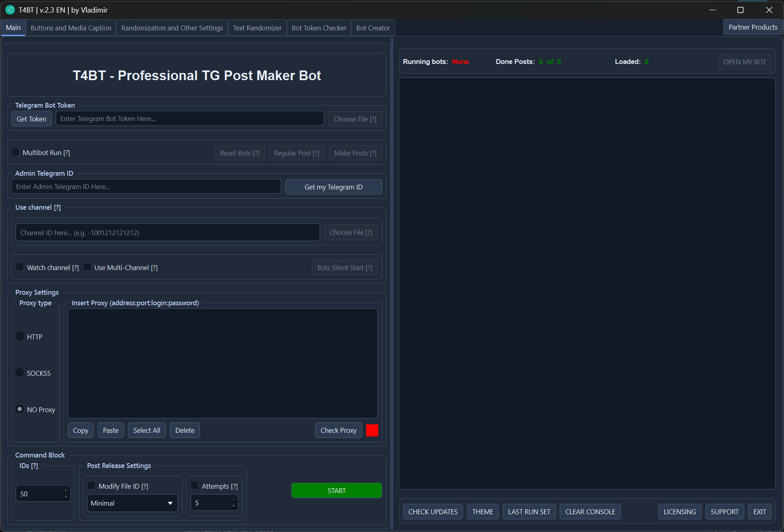Open Buttons and Media Caption tab
Screen dimensions: 784x532
click(x=71, y=28)
